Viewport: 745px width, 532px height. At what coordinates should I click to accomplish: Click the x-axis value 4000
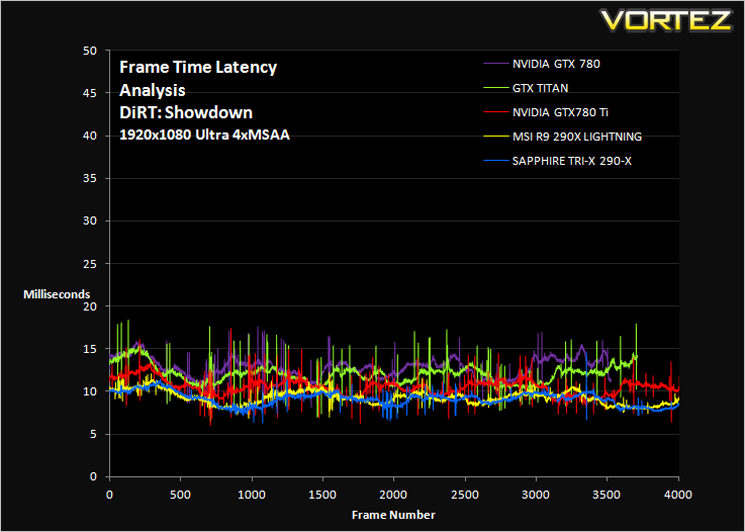coord(678,495)
